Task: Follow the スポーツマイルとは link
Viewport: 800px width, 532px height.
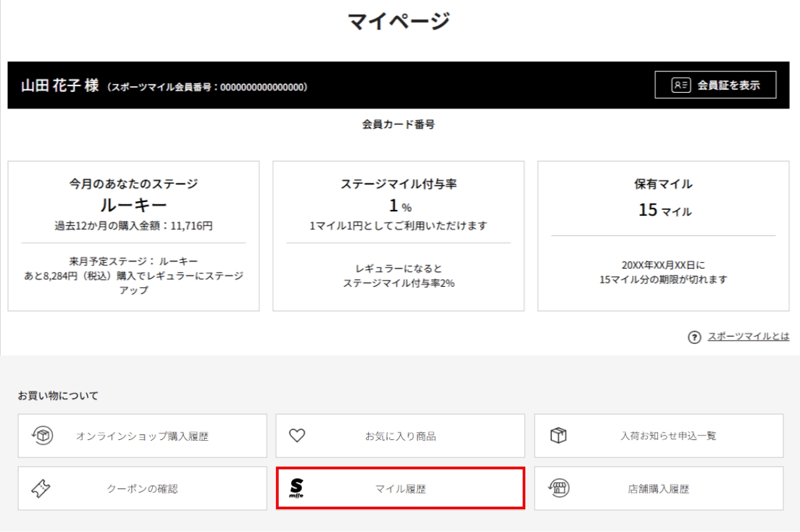Action: pyautogui.click(x=748, y=337)
